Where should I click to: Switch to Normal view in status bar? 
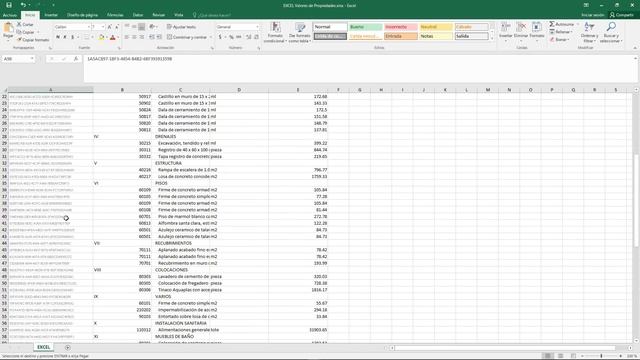pyautogui.click(x=548, y=356)
